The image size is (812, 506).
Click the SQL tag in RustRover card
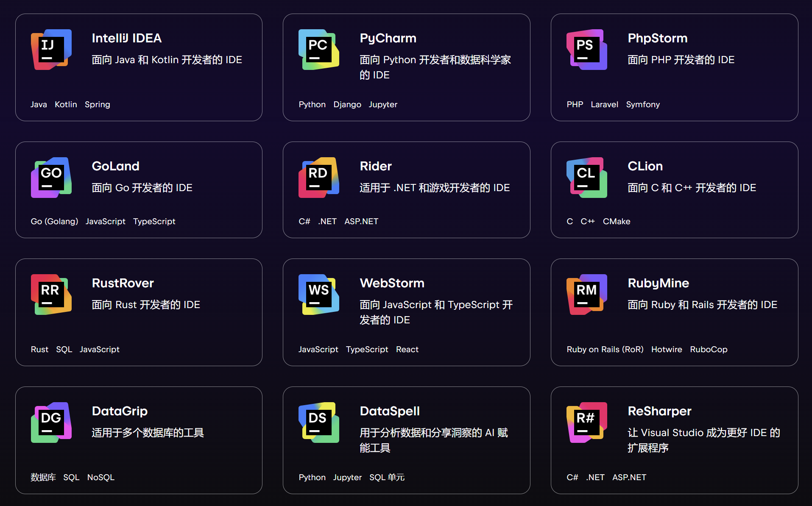pyautogui.click(x=64, y=349)
